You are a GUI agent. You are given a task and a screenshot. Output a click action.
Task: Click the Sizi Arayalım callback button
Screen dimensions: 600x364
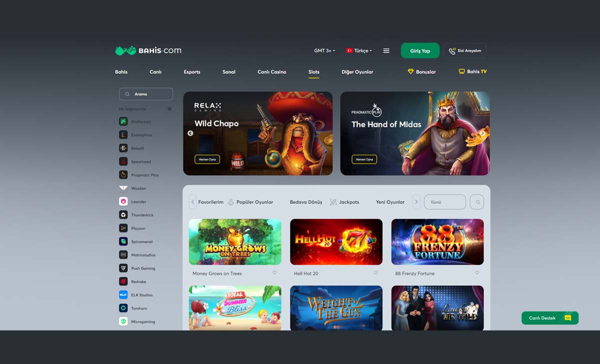pyautogui.click(x=465, y=50)
